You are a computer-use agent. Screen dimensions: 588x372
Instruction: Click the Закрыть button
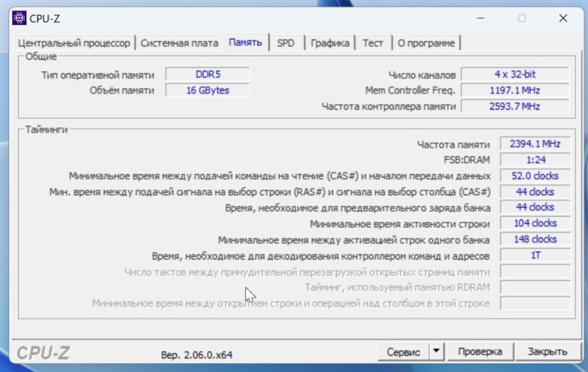547,352
